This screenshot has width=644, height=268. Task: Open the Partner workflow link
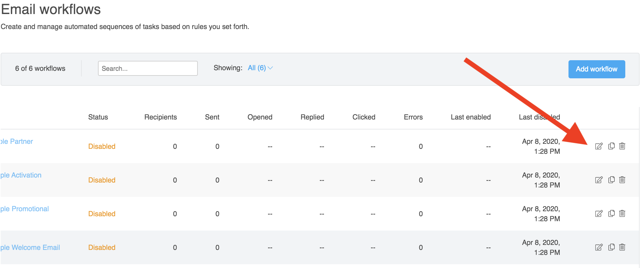click(17, 142)
